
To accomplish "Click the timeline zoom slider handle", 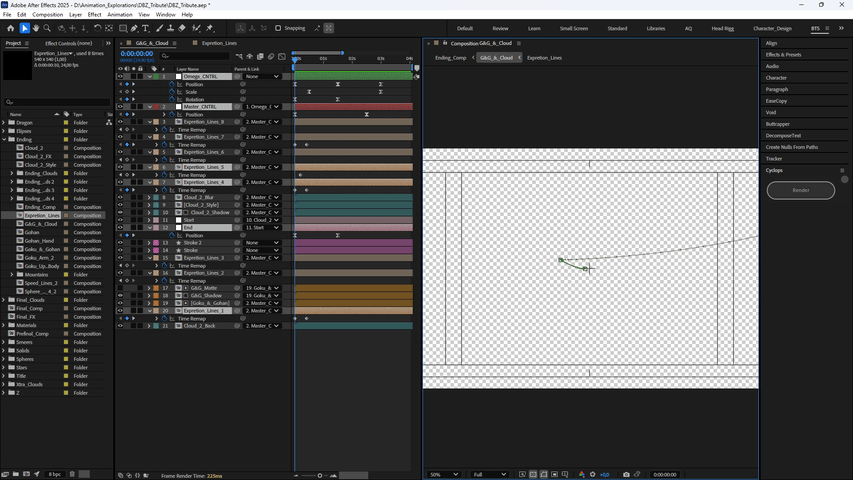I will (x=320, y=476).
